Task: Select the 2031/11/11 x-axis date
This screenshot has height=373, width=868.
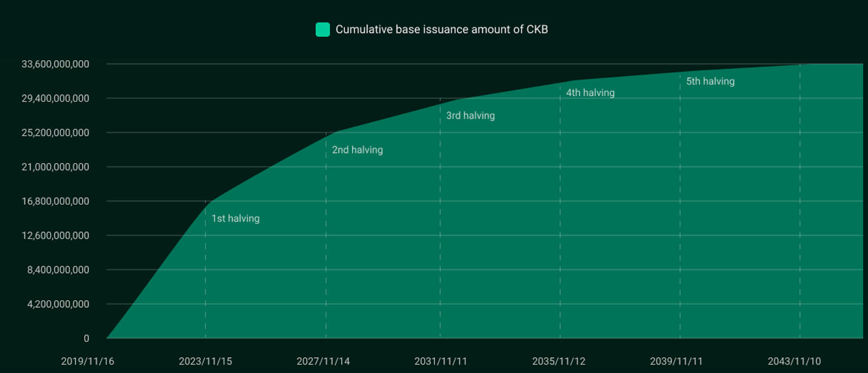Action: click(441, 361)
